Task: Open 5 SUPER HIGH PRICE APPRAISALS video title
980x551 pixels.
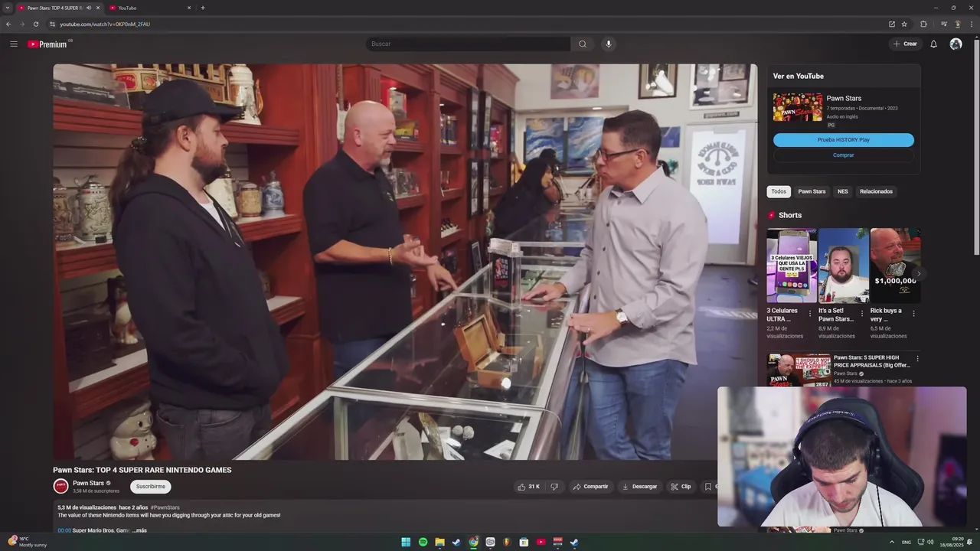Action: click(x=871, y=361)
